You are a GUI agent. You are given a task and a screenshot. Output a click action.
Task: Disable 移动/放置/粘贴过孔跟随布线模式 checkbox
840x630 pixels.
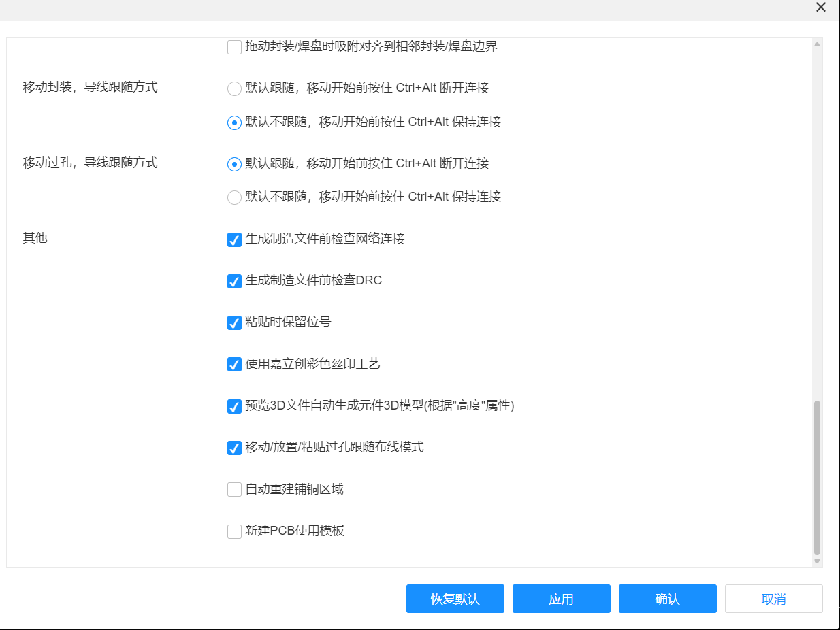234,448
